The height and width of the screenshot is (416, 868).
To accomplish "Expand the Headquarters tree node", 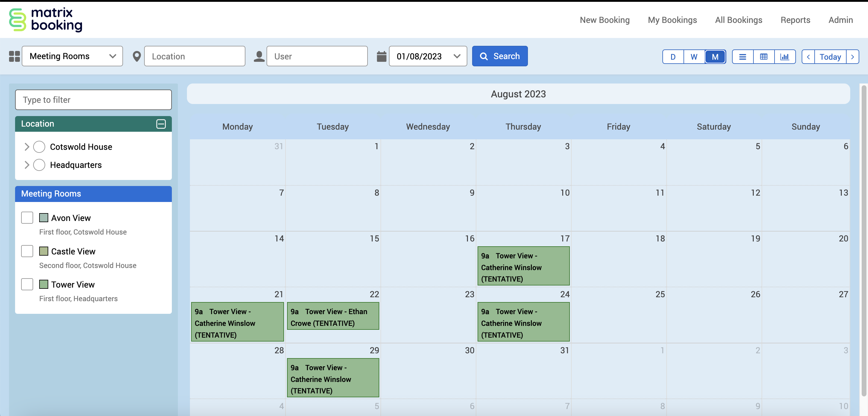I will (x=27, y=165).
